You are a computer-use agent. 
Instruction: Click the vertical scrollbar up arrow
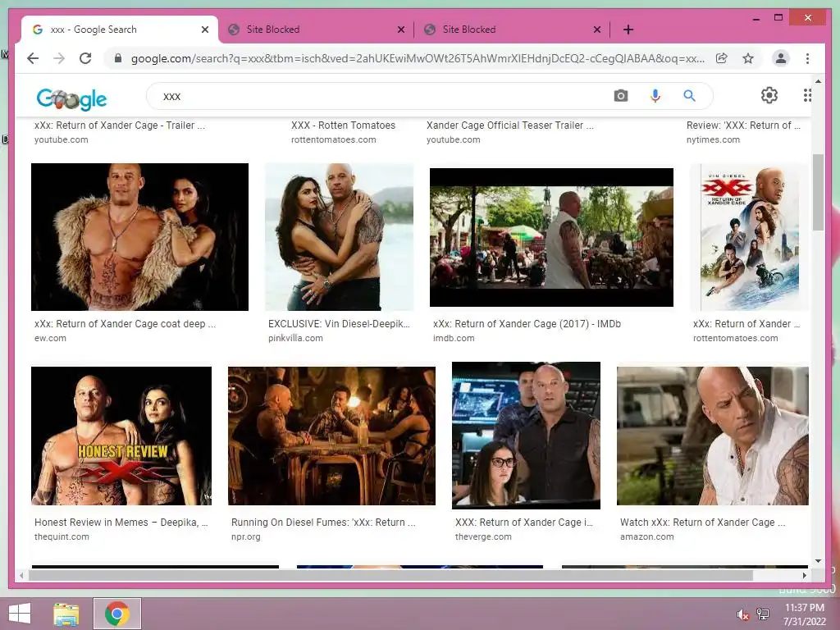[818, 81]
